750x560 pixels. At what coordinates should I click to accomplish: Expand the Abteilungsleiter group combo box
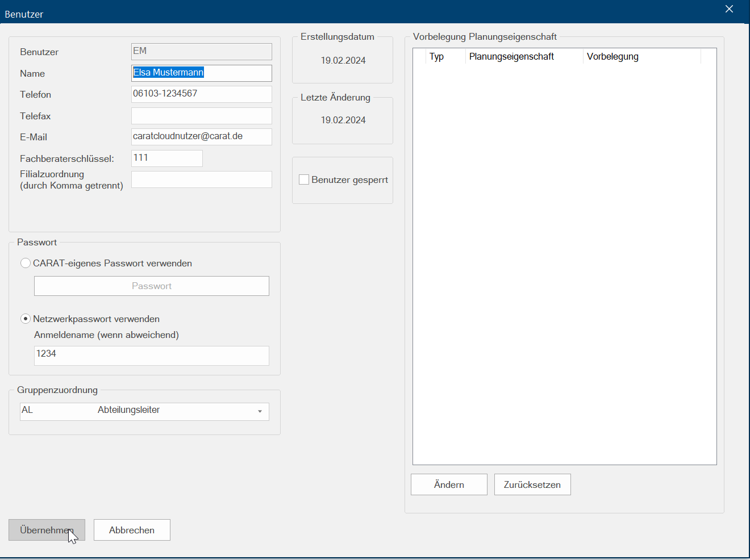[x=144, y=411]
